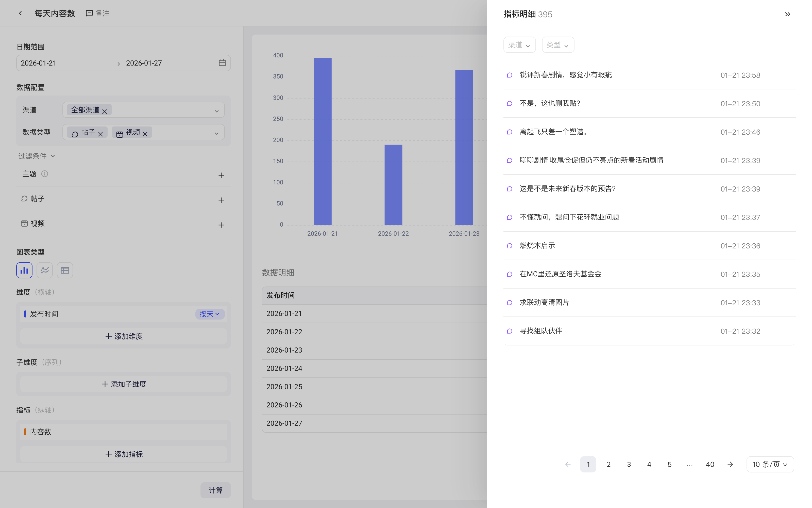The width and height of the screenshot is (812, 508).
Task: Click the 计算 button
Action: [215, 490]
